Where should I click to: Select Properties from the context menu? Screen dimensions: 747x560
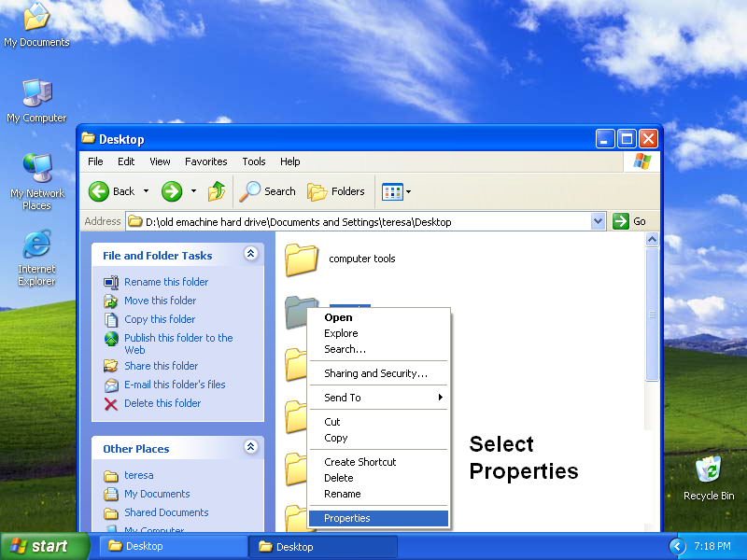point(346,518)
